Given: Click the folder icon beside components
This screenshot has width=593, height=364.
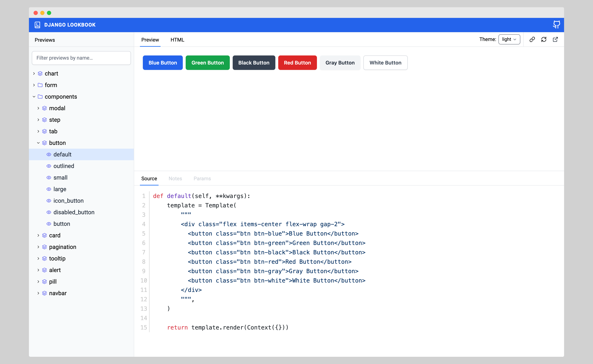Looking at the screenshot, I should click(x=40, y=96).
